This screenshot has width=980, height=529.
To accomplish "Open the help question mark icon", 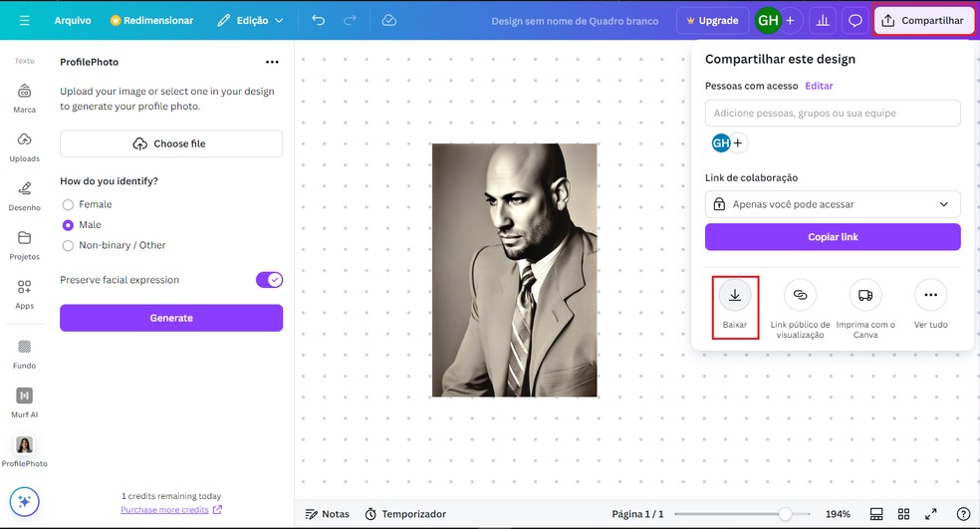I will coord(963,514).
